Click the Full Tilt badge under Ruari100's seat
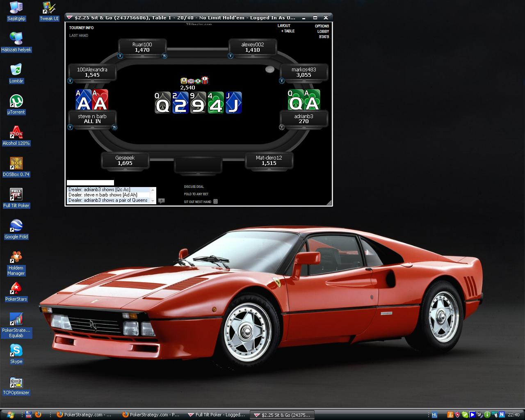Viewport: 525px width, 420px height. (164, 56)
